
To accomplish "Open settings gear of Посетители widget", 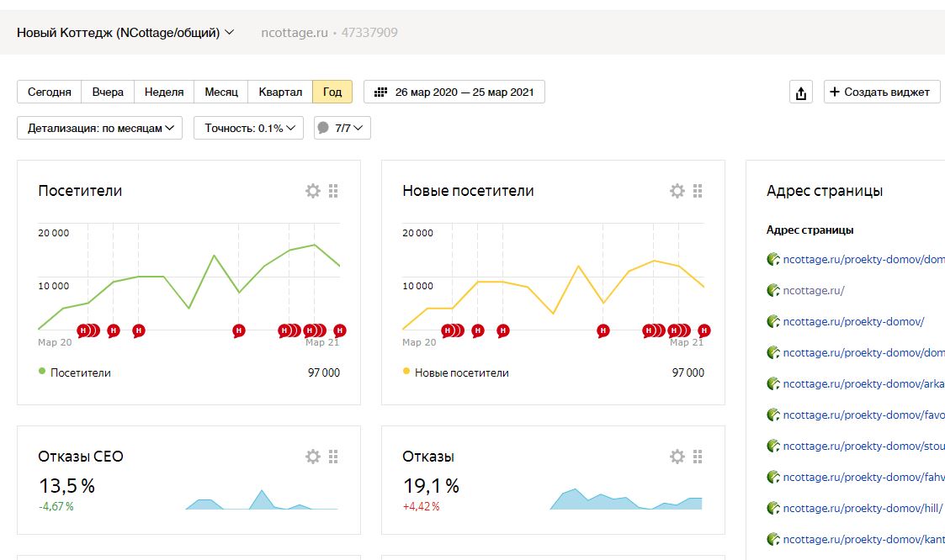I will point(313,191).
